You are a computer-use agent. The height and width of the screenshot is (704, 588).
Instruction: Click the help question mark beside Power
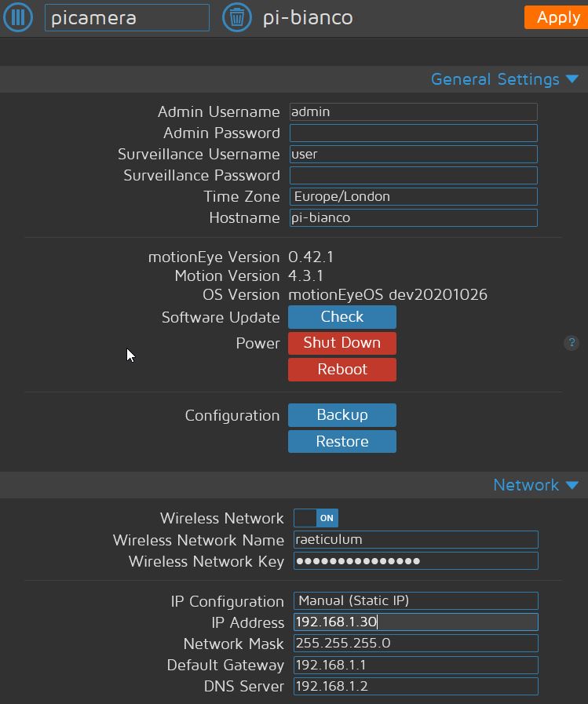572,343
